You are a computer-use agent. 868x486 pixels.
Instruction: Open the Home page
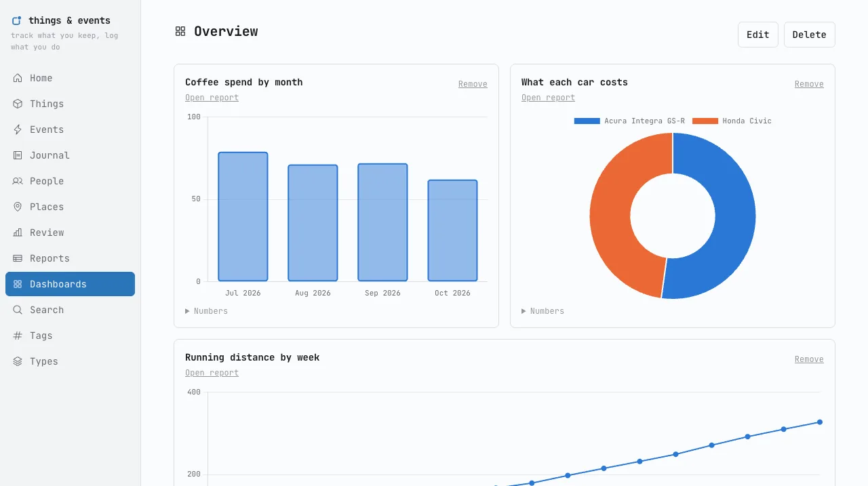[70, 78]
